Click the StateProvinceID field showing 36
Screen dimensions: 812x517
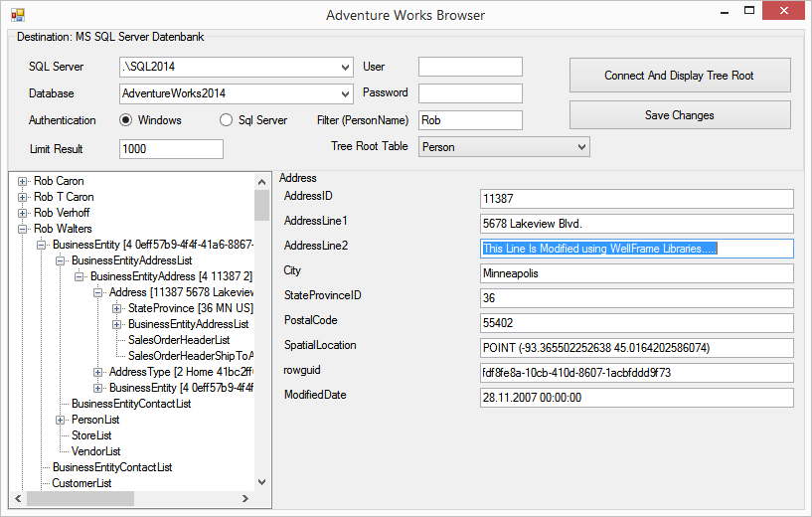[636, 298]
